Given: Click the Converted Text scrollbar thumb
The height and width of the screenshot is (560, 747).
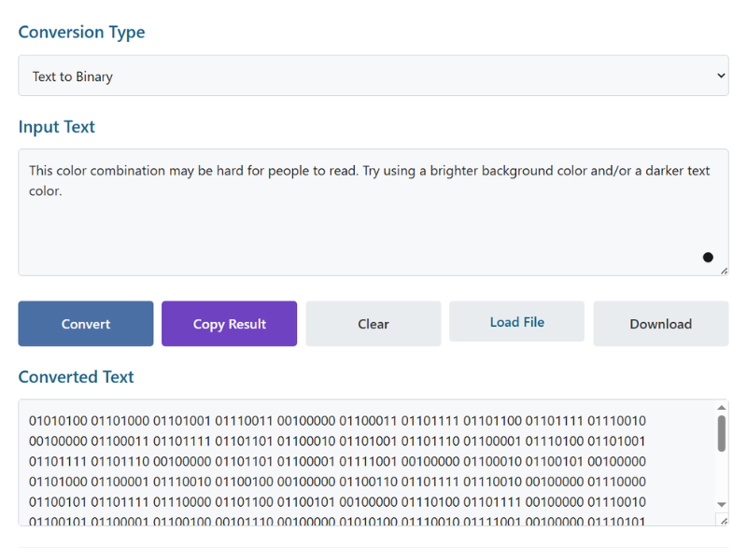Looking at the screenshot, I should coord(721,433).
